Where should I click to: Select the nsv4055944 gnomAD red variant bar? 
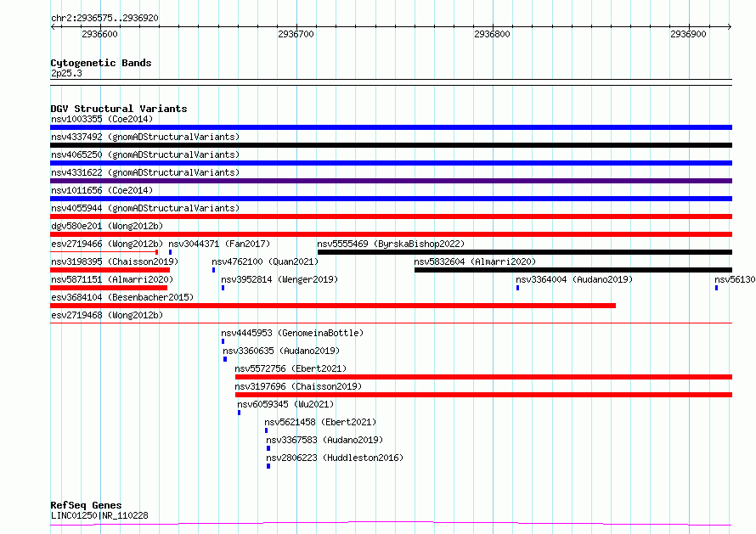pos(391,216)
